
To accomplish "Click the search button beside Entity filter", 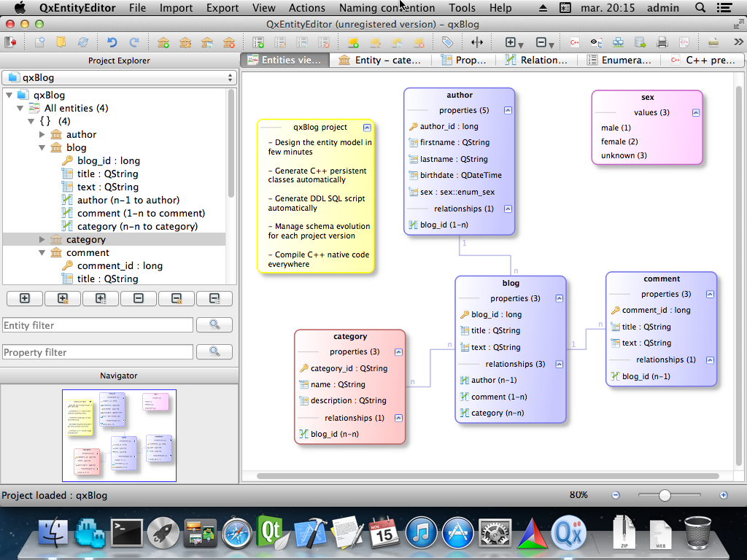I will coord(214,325).
